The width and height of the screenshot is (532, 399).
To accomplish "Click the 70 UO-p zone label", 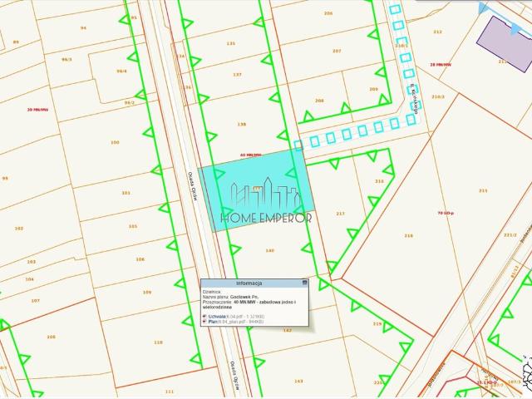I will point(446,213).
